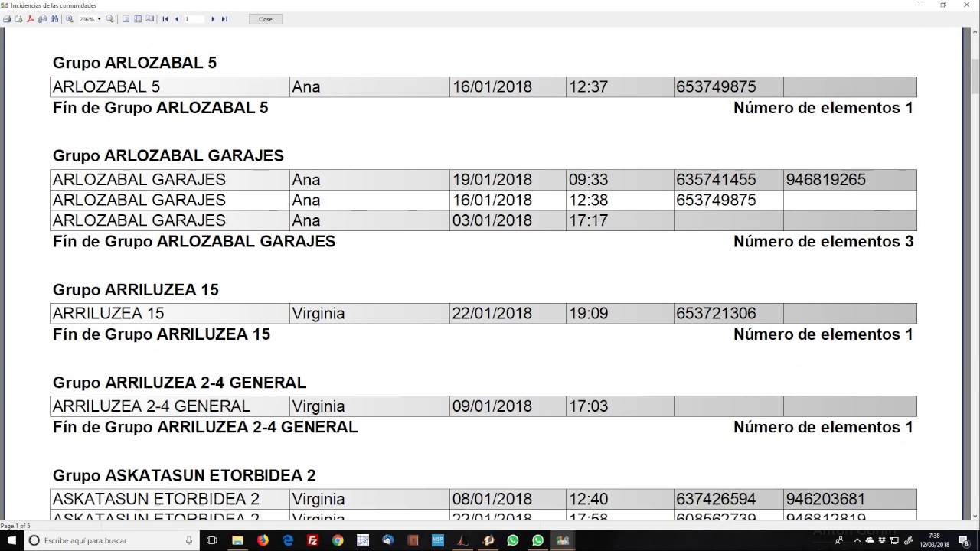Toggle the outline panel view

(138, 19)
